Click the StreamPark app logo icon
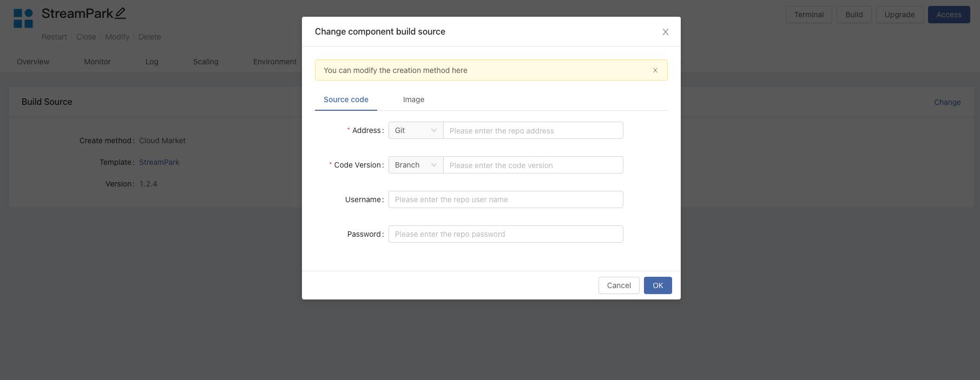980x380 pixels. pos(23,18)
